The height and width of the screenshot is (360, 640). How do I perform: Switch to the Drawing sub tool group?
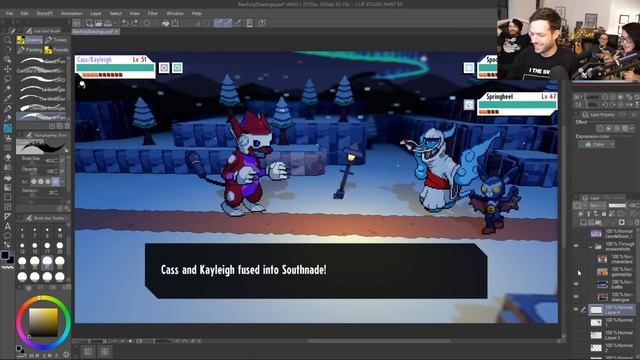tap(30, 40)
